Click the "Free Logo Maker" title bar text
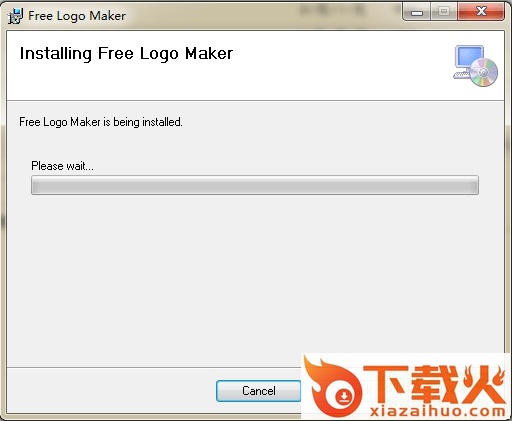Viewport: 512px width, 421px height. click(x=77, y=16)
